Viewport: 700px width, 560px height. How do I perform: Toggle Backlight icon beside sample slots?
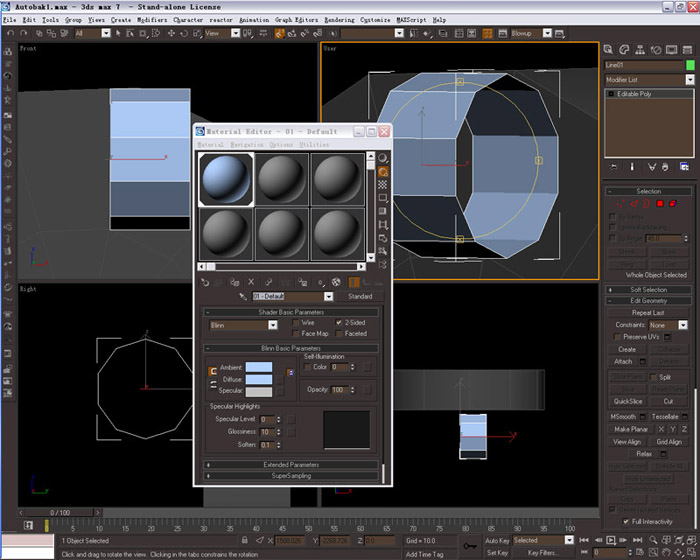click(383, 171)
